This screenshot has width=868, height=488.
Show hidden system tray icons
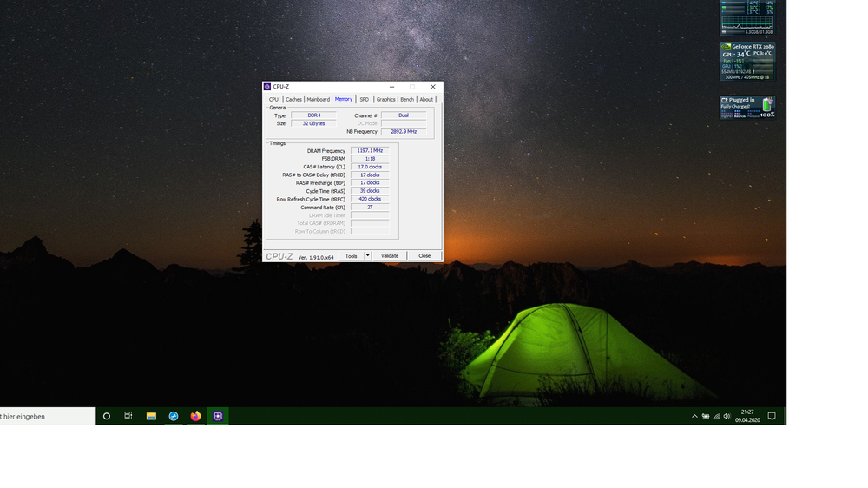tap(694, 417)
